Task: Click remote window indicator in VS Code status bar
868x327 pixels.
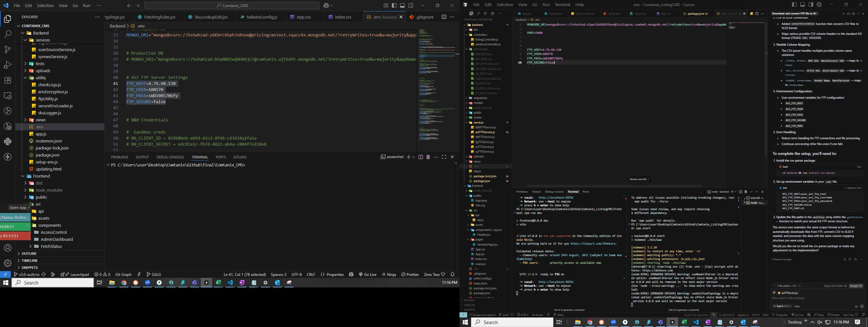Action: click(5, 274)
